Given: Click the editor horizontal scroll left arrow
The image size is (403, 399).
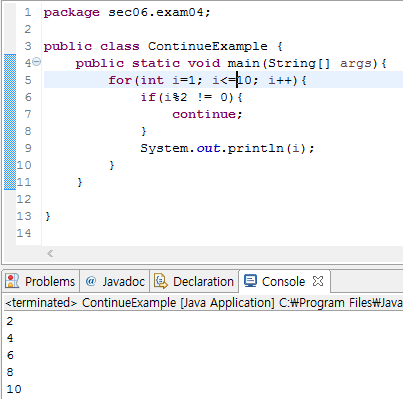Looking at the screenshot, I should [50, 254].
